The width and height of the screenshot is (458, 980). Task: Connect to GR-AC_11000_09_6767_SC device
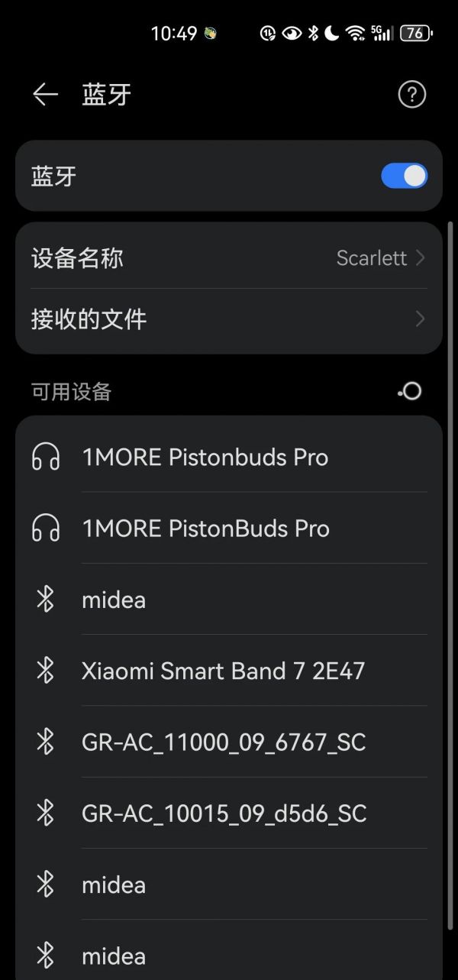click(223, 742)
